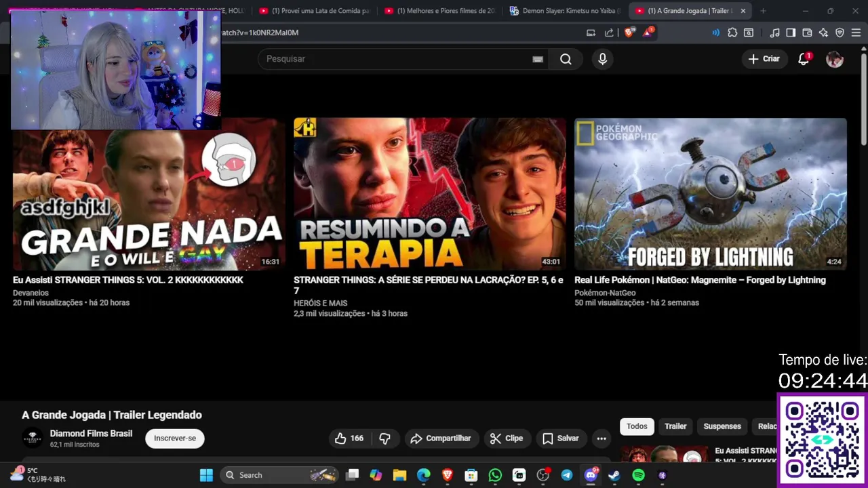Viewport: 868px width, 488px height.
Task: Click the Clipe scissors button
Action: pyautogui.click(x=507, y=439)
